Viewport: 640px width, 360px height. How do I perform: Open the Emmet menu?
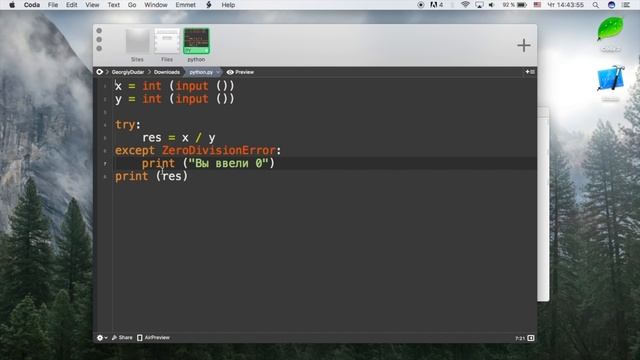(x=185, y=5)
